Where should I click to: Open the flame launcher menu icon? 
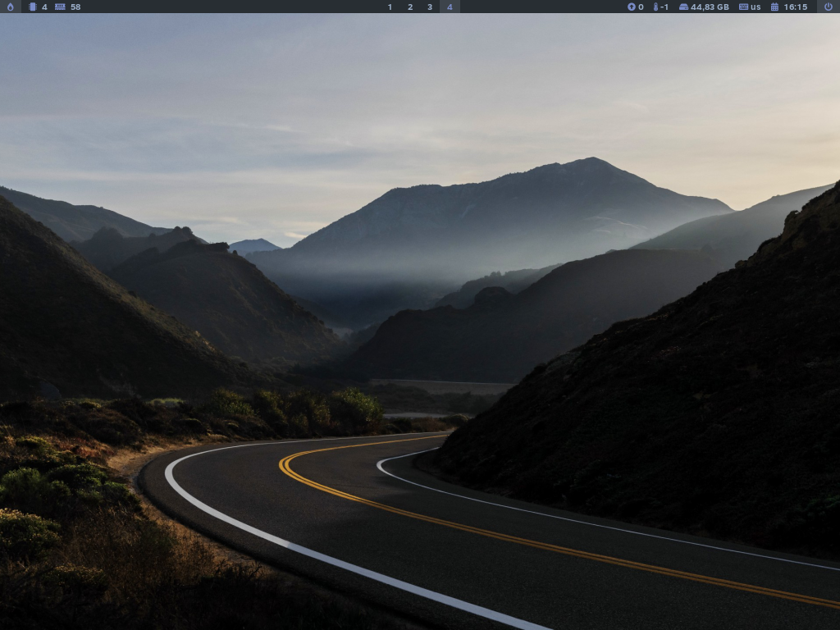pyautogui.click(x=10, y=7)
